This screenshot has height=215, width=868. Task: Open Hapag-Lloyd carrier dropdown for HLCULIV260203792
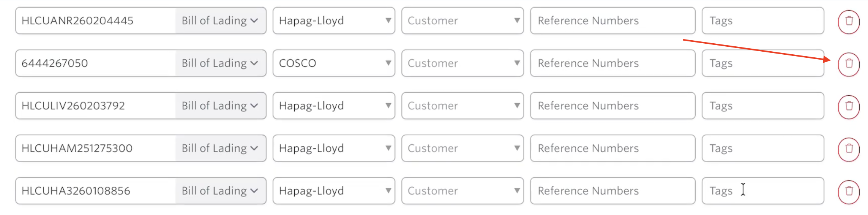click(333, 106)
